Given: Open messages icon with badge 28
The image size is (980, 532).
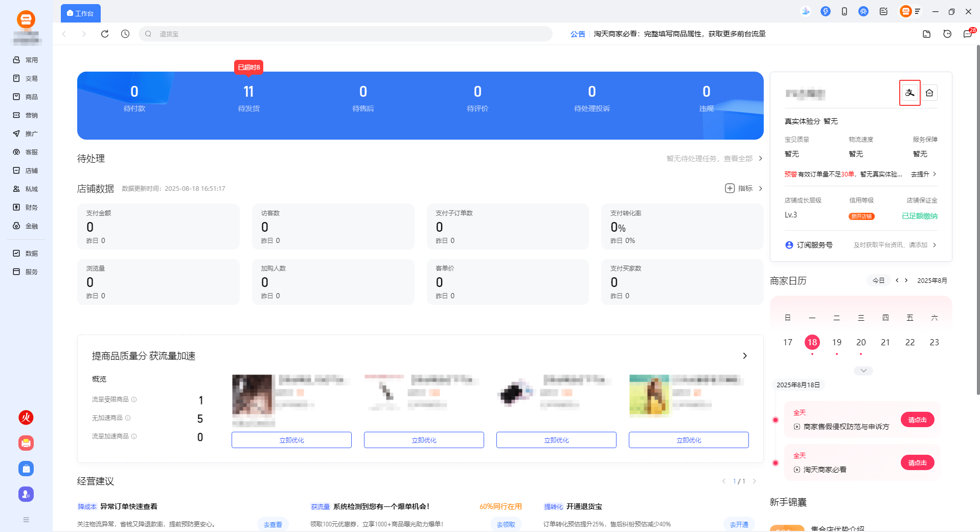Looking at the screenshot, I should 968,34.
